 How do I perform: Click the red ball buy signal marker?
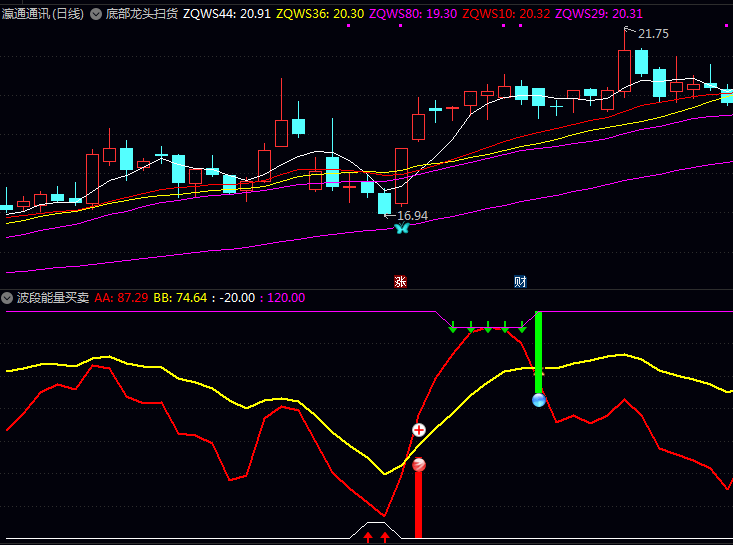(x=419, y=465)
